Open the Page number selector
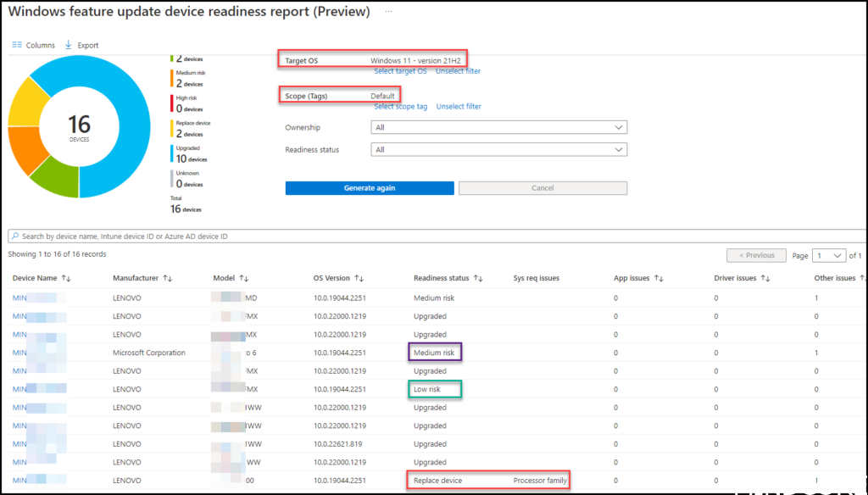This screenshot has height=495, width=868. 828,255
